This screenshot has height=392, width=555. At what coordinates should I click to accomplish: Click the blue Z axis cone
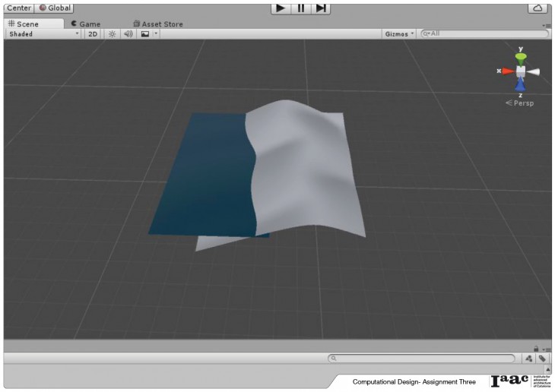[520, 84]
